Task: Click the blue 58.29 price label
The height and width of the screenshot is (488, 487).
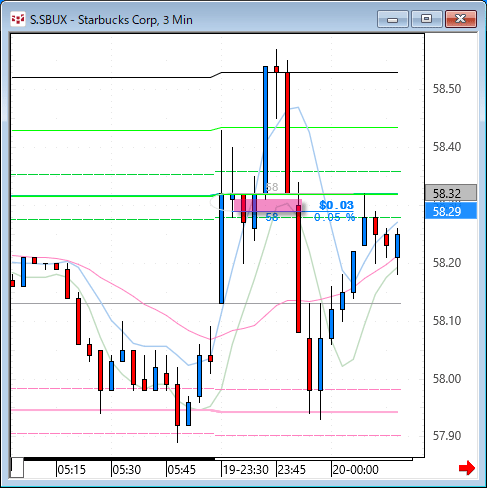Action: coord(451,211)
